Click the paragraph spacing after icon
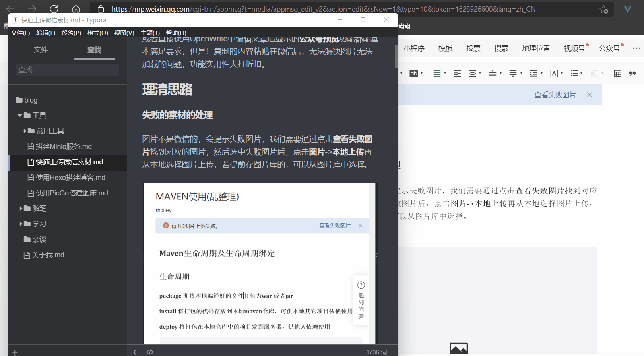Image resolution: width=644 pixels, height=356 pixels. (513, 74)
